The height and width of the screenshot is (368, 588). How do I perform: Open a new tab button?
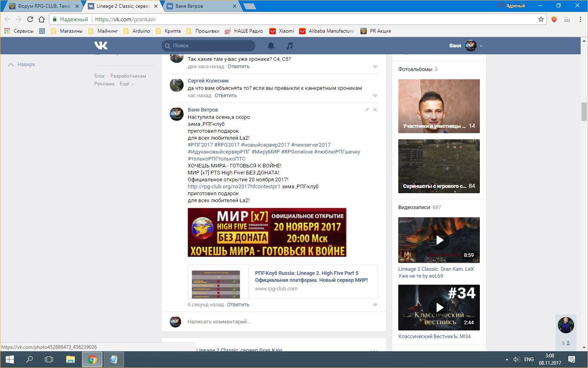click(x=249, y=6)
